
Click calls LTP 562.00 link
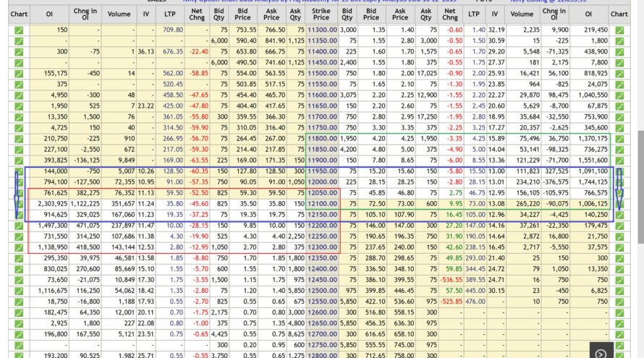click(173, 74)
